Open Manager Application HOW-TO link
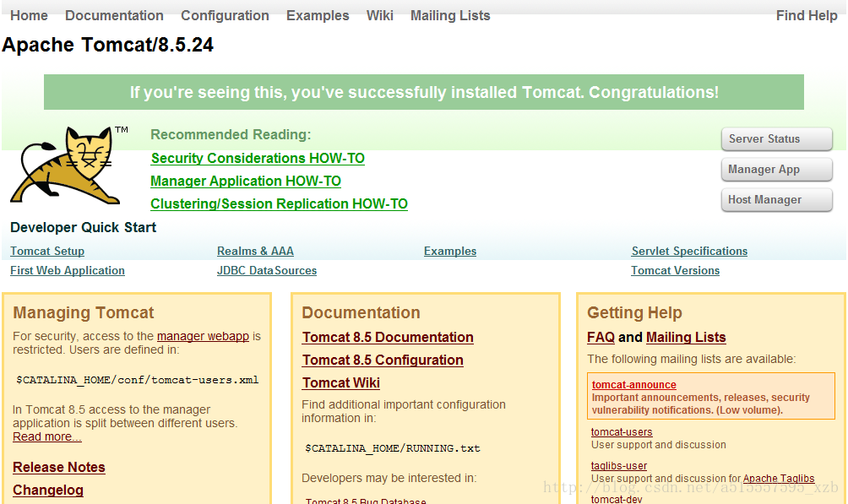 click(246, 182)
